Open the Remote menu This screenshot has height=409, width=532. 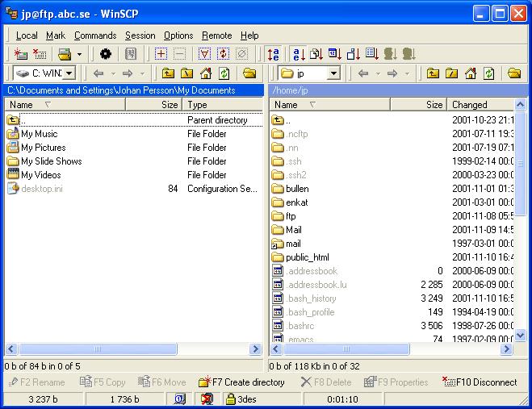coord(217,35)
